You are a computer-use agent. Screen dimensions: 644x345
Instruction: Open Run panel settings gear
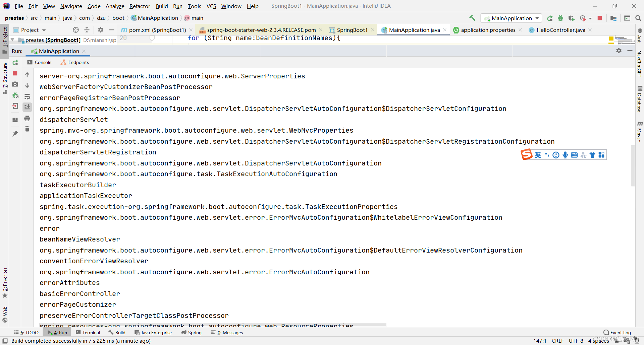click(x=619, y=51)
